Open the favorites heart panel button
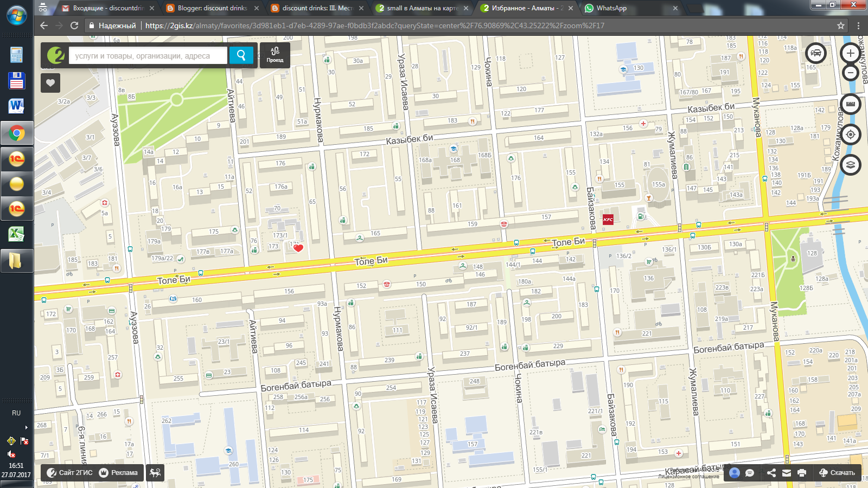Image resolution: width=868 pixels, height=488 pixels. [x=50, y=83]
